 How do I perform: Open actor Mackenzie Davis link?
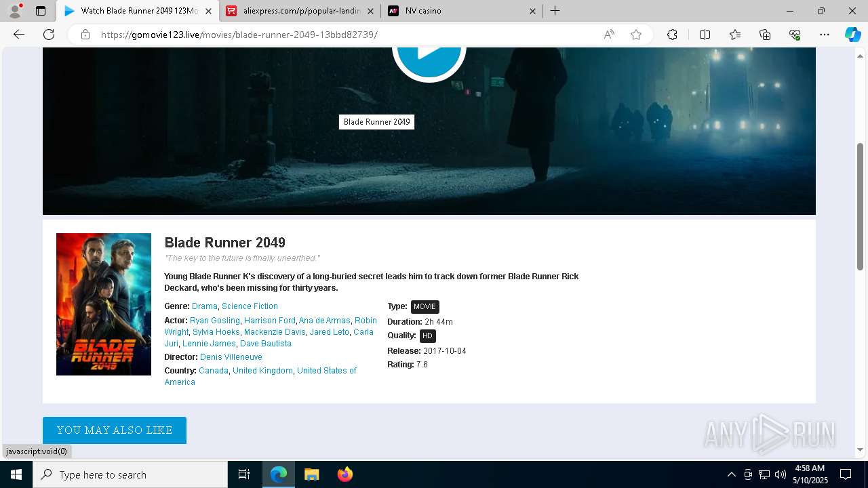(275, 332)
